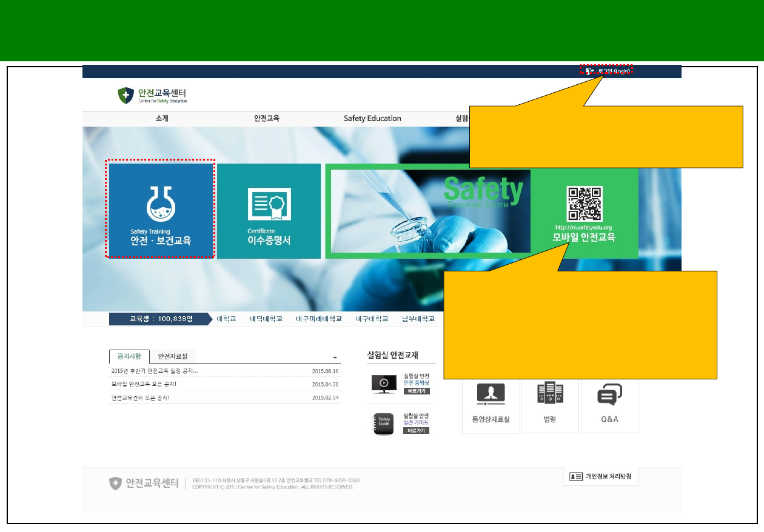Click the 로그인 (Login) link
This screenshot has width=764, height=532.
point(609,71)
